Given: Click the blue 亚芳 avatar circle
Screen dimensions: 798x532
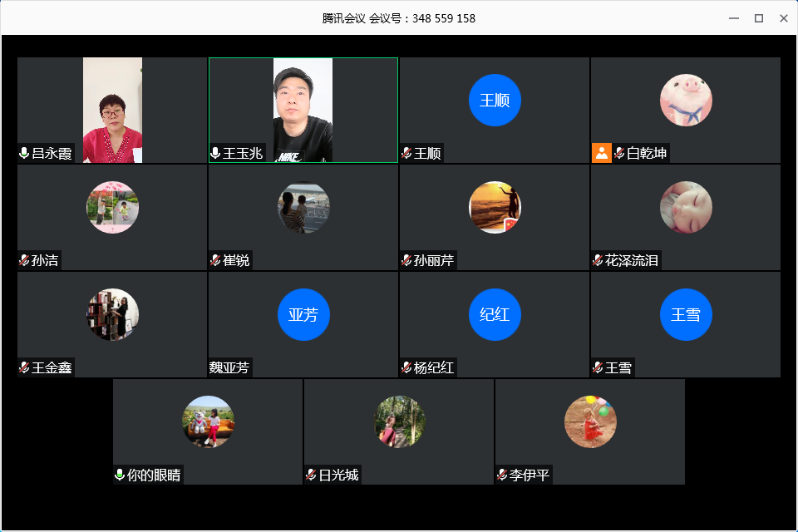Looking at the screenshot, I should [304, 314].
